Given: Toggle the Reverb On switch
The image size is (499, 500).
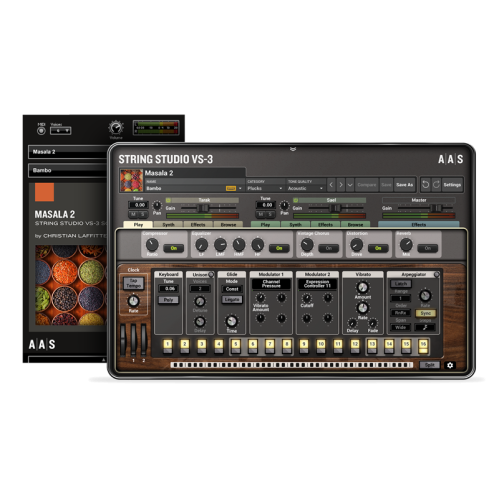Looking at the screenshot, I should coord(428,248).
